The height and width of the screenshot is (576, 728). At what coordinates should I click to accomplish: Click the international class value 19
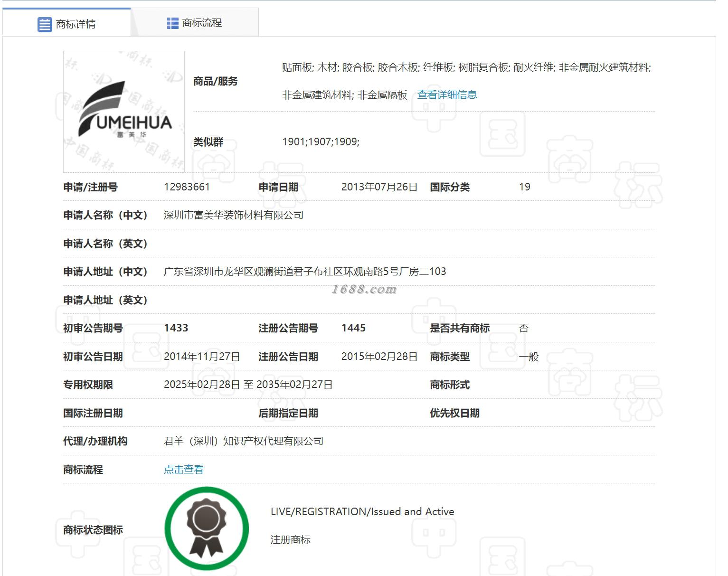click(525, 187)
